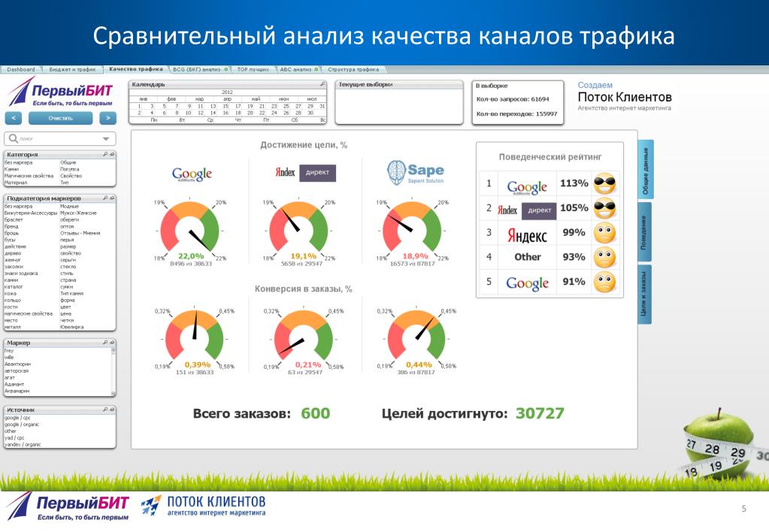Open the Бюджет и трафик tab
769x532 pixels.
[73, 70]
